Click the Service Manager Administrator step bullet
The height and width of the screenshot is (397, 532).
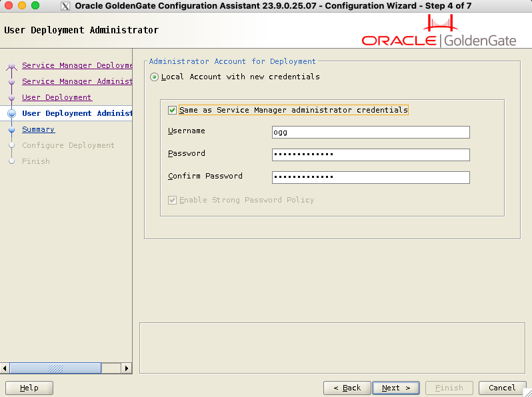11,82
